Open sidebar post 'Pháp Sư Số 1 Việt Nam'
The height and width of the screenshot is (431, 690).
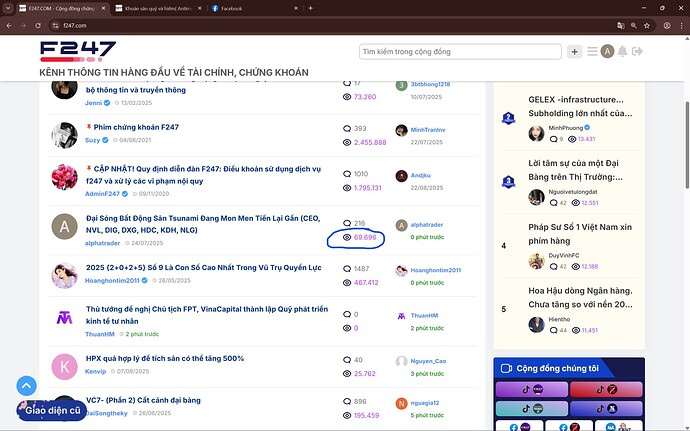point(580,234)
